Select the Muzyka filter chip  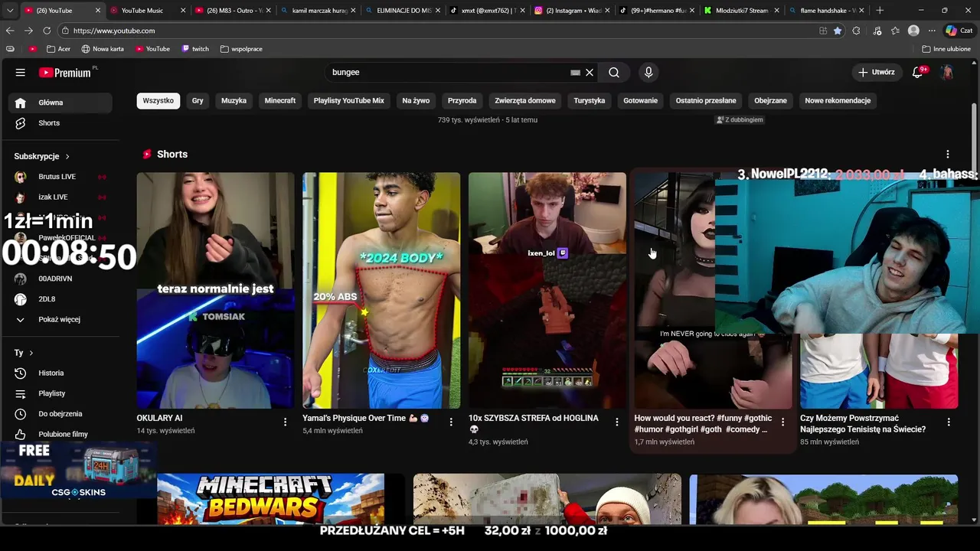coord(234,100)
